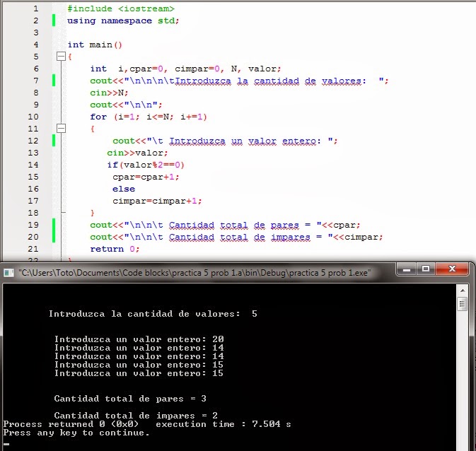Viewport: 476px width, 451px height.
Task: Click the 'using namespace std;' line
Action: tap(123, 20)
